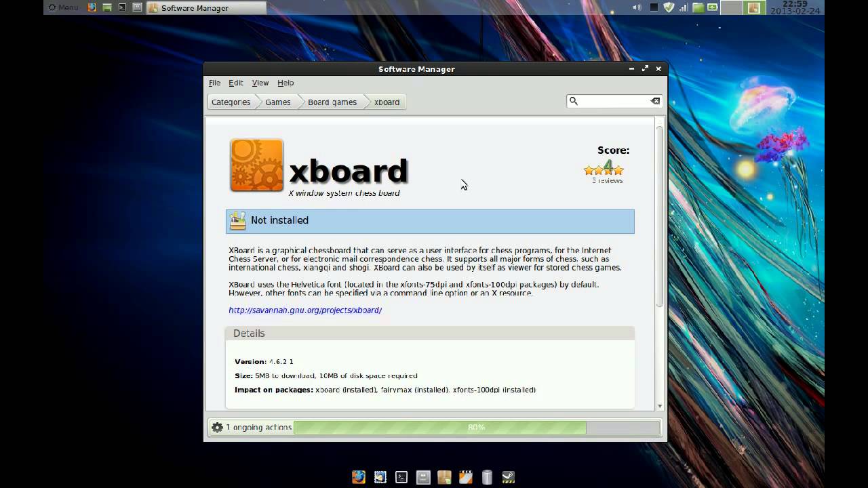Click the "Impact on packages" line
The height and width of the screenshot is (488, 868).
385,390
